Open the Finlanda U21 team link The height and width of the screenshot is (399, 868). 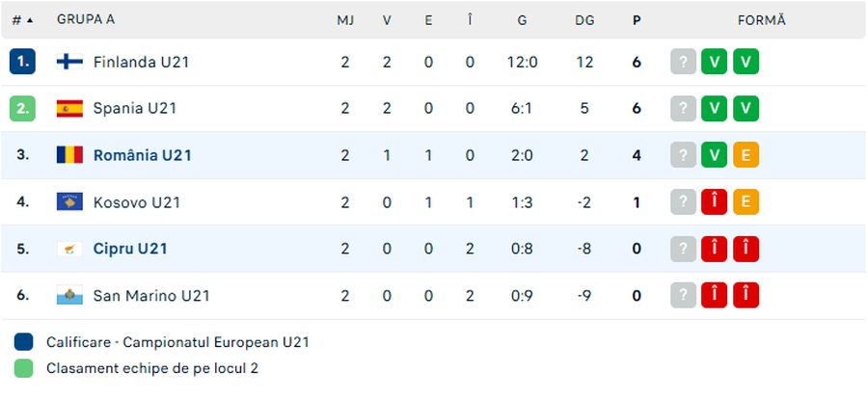point(141,62)
